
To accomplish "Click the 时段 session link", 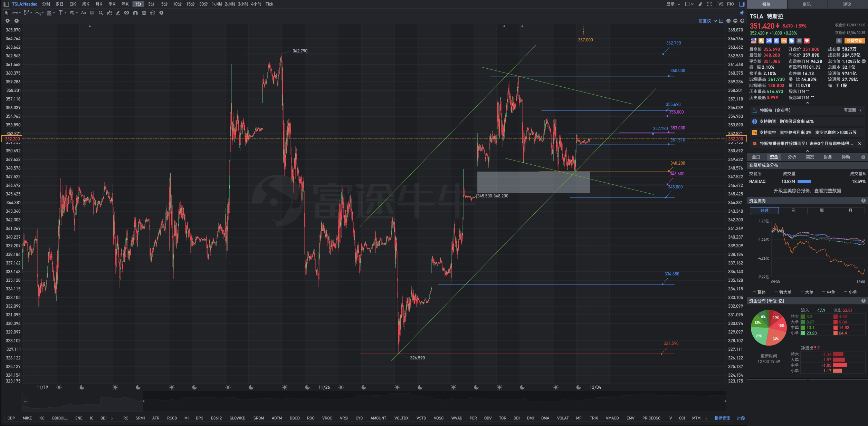I will click(x=741, y=418).
